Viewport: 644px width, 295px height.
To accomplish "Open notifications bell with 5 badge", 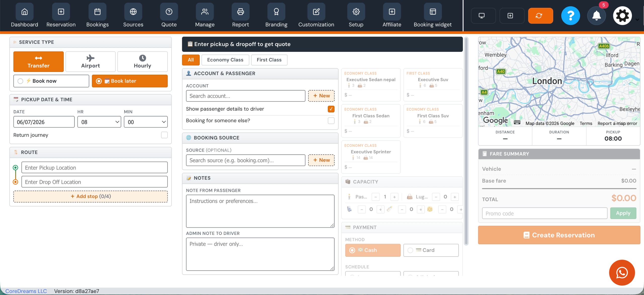I will click(596, 16).
